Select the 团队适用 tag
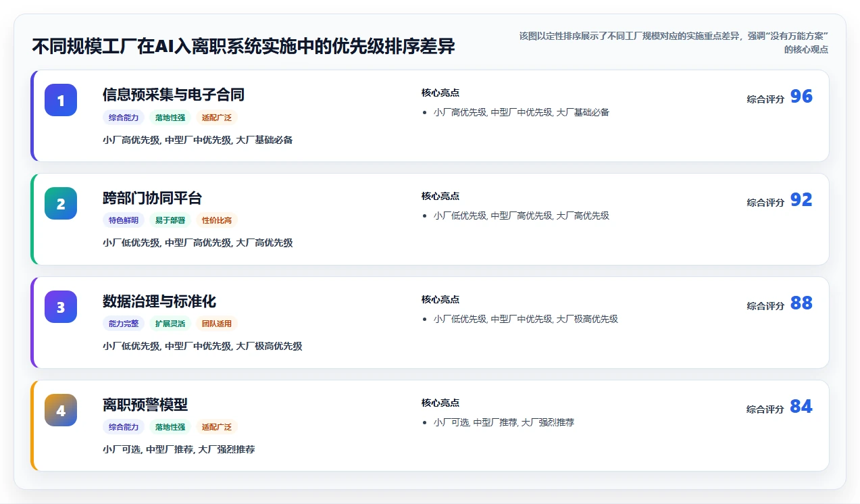The height and width of the screenshot is (504, 860). 217,324
